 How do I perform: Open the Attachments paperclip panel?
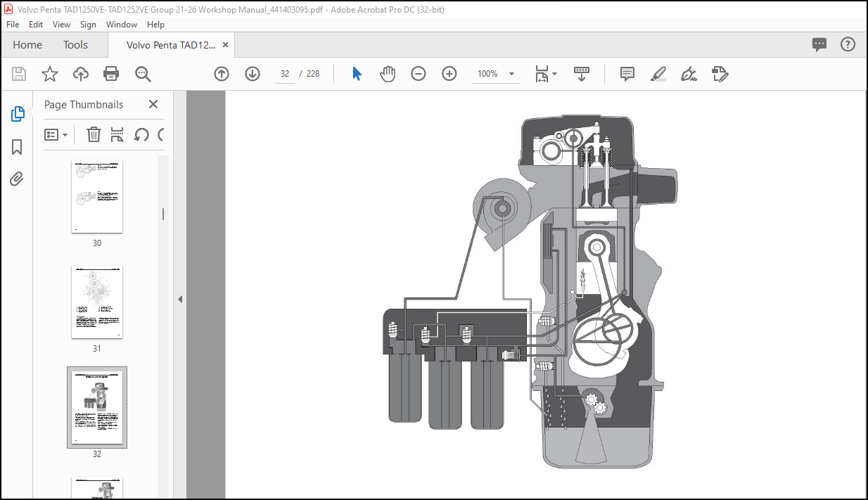(x=18, y=179)
